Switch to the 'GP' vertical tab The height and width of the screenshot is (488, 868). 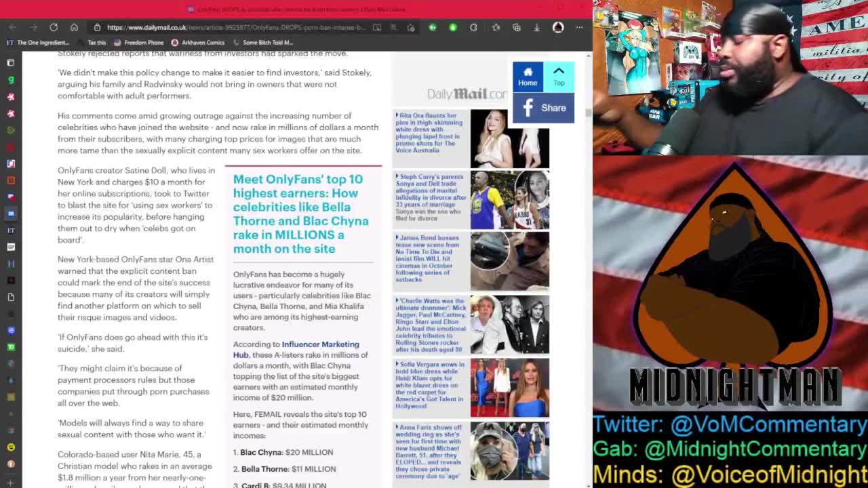click(11, 247)
